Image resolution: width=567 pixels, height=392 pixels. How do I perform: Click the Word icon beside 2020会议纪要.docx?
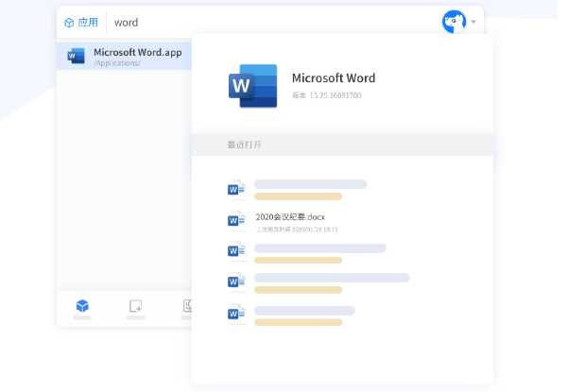coord(236,221)
